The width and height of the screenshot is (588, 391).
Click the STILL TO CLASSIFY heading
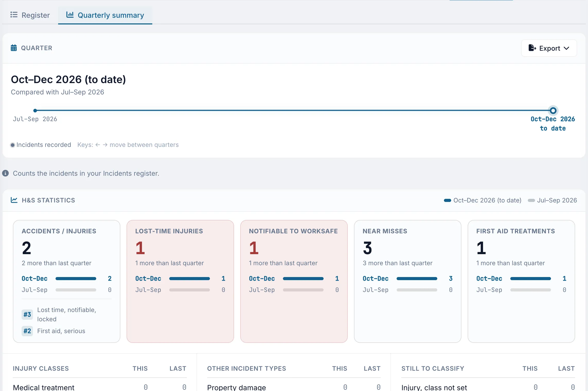[x=433, y=368]
